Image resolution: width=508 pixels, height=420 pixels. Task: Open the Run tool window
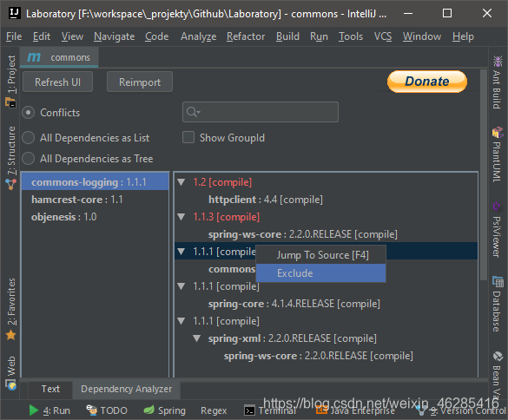coord(49,410)
